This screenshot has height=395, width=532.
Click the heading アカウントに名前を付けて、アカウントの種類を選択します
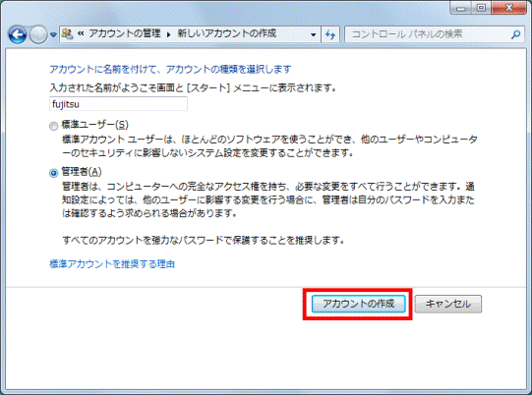click(170, 69)
